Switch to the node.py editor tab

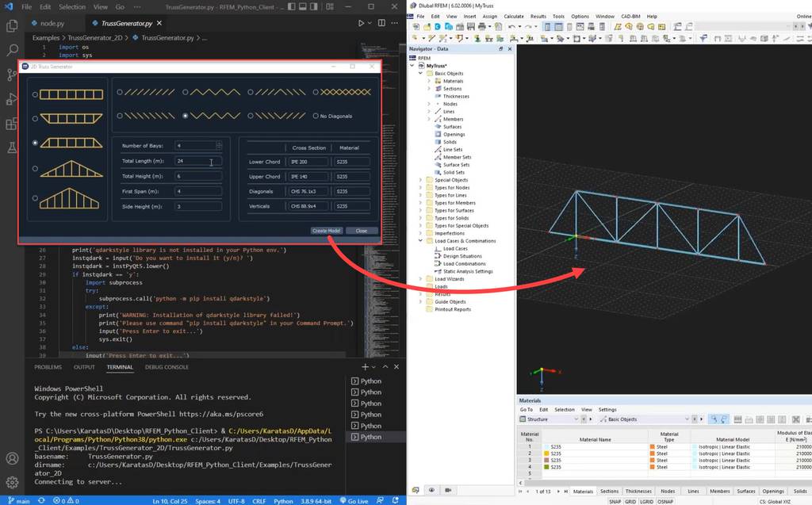tap(52, 23)
